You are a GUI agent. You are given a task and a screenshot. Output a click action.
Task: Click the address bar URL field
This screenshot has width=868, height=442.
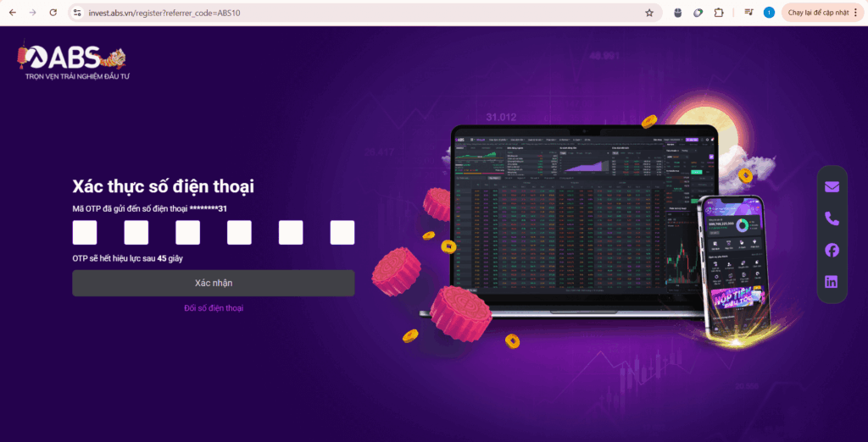click(x=359, y=12)
